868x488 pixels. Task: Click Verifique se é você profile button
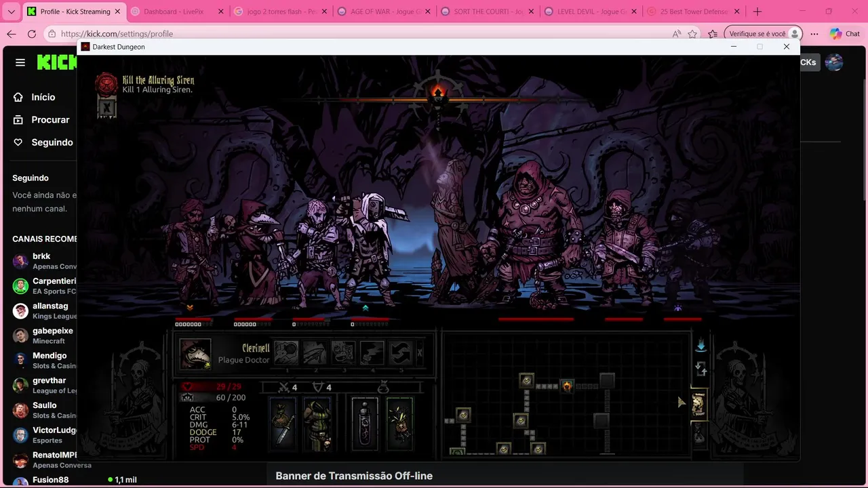coord(764,34)
